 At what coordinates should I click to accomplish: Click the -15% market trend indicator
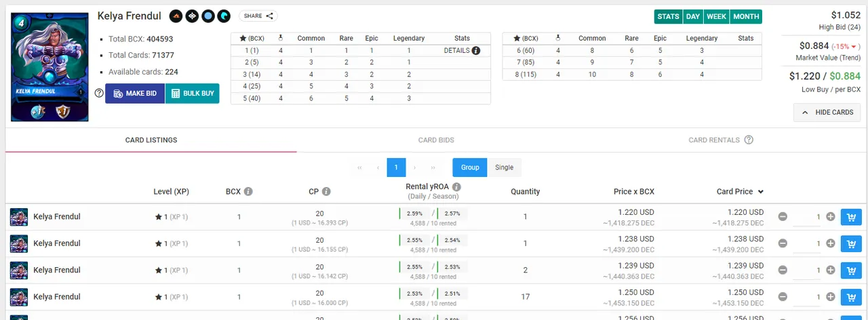coord(844,46)
